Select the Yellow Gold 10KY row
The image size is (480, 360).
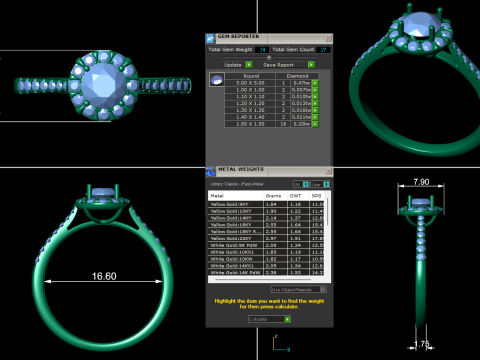click(266, 211)
